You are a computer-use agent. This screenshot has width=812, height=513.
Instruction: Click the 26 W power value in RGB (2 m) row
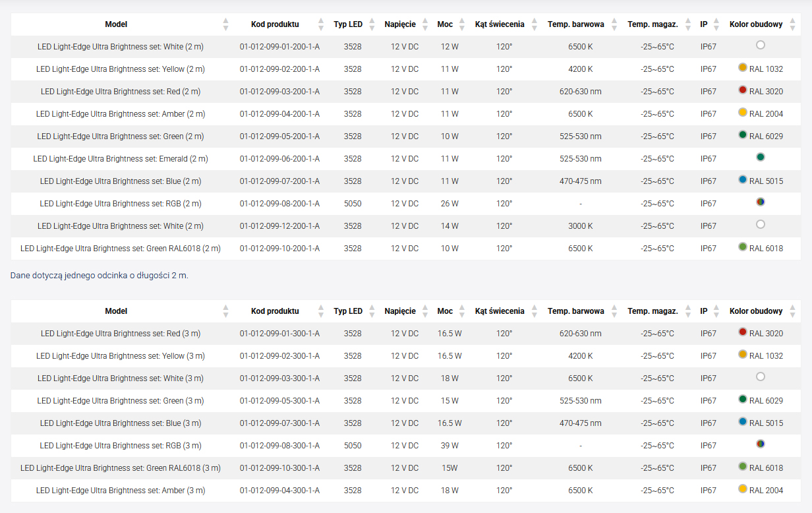[x=449, y=204]
